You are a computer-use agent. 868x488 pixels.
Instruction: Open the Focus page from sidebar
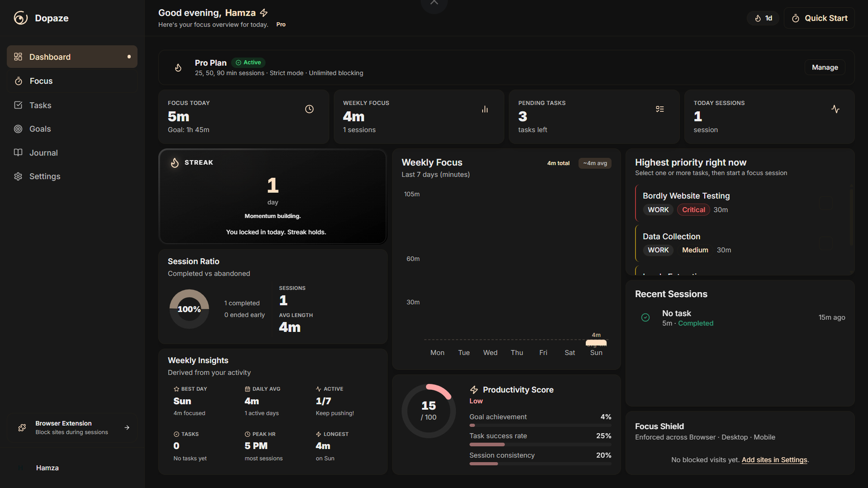click(x=41, y=81)
